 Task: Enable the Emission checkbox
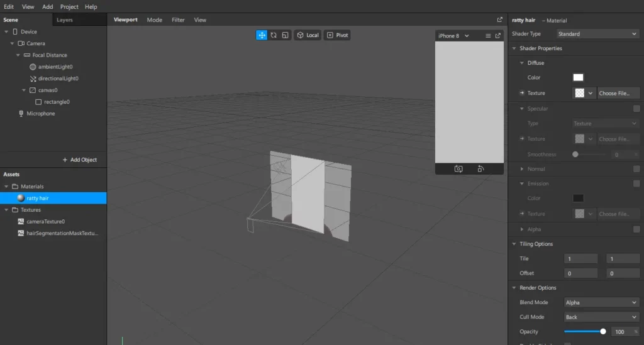pos(636,183)
